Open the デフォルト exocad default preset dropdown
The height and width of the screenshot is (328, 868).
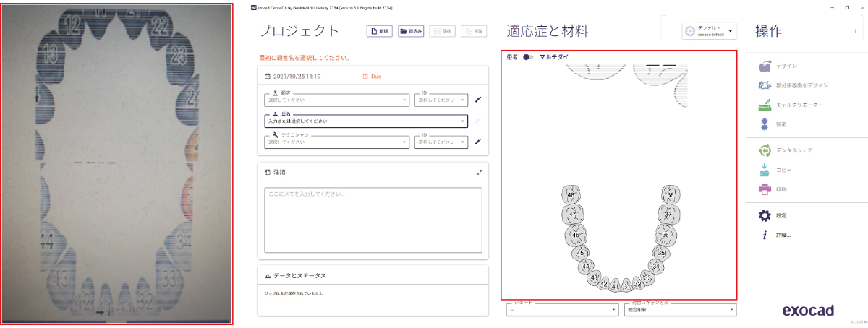710,31
